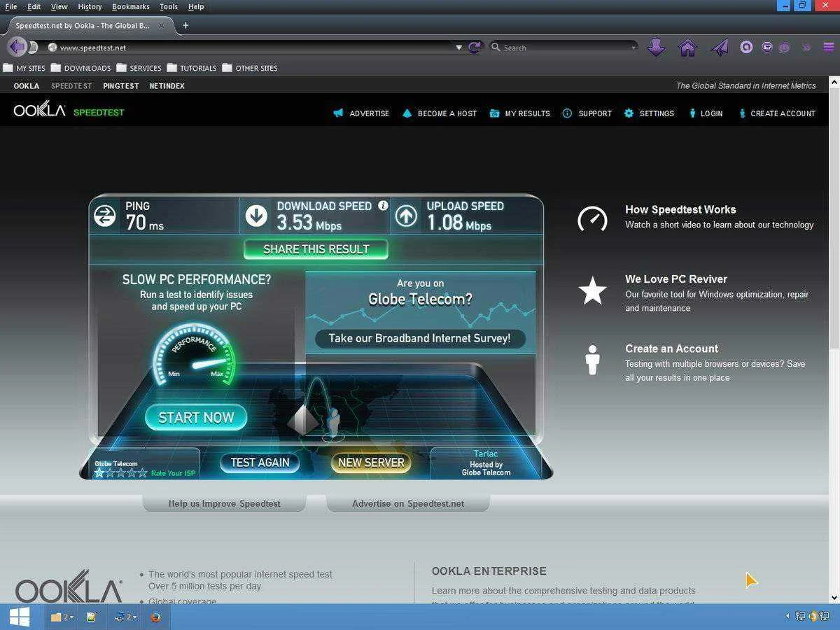Open the Help menu
This screenshot has width=840, height=630.
point(196,6)
